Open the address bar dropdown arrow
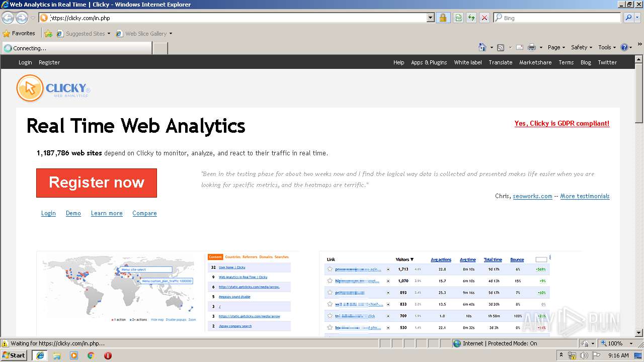The image size is (644, 362). click(x=430, y=18)
